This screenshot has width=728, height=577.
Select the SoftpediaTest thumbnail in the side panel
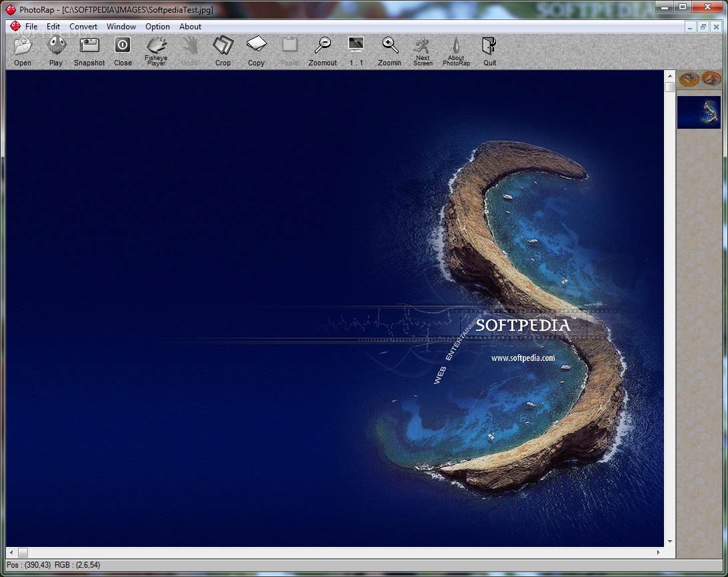[x=699, y=112]
